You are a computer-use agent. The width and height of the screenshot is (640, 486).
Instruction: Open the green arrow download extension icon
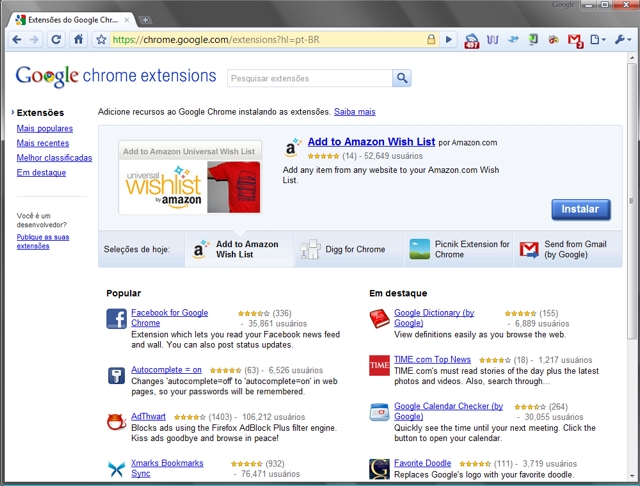click(x=533, y=40)
